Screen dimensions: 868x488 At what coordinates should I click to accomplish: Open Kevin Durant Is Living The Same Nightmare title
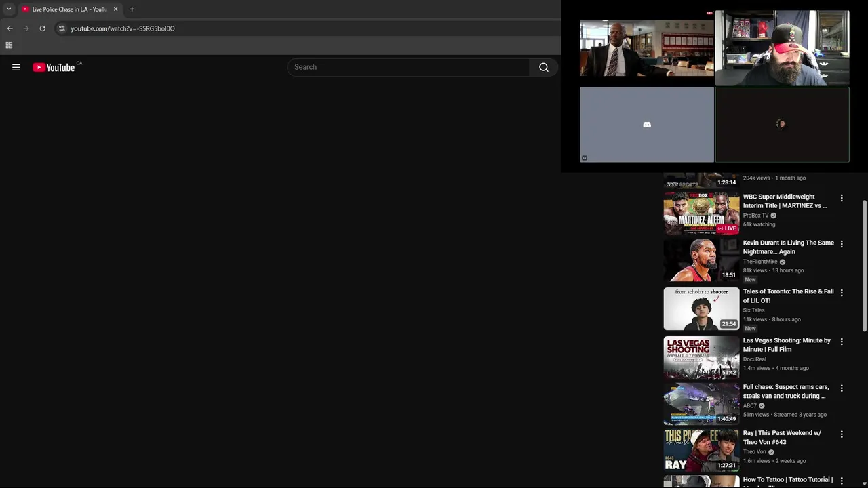pos(788,247)
